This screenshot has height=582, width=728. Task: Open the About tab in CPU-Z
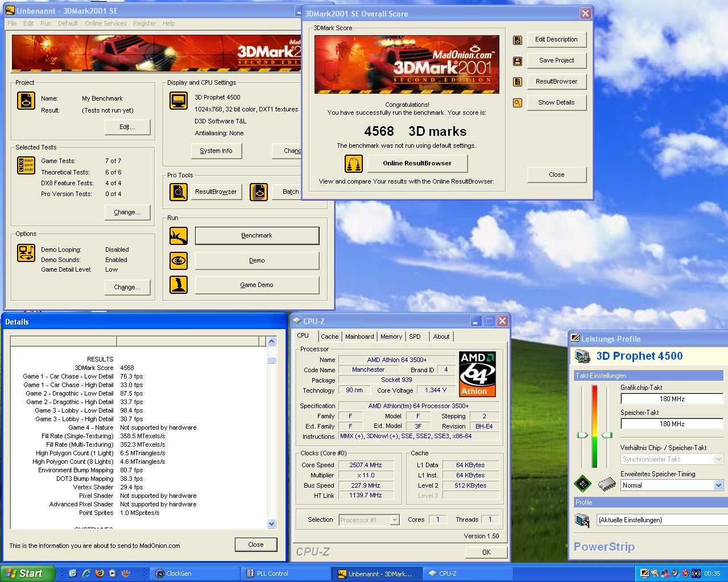click(x=441, y=336)
